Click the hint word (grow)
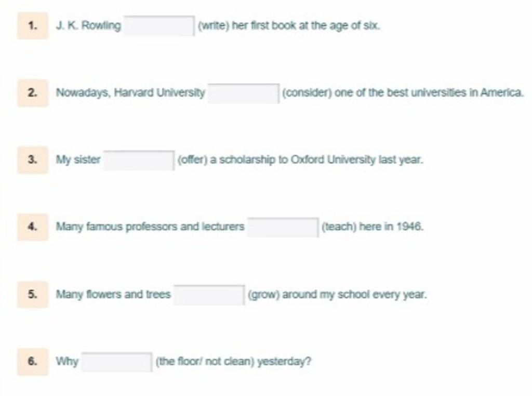 (263, 295)
